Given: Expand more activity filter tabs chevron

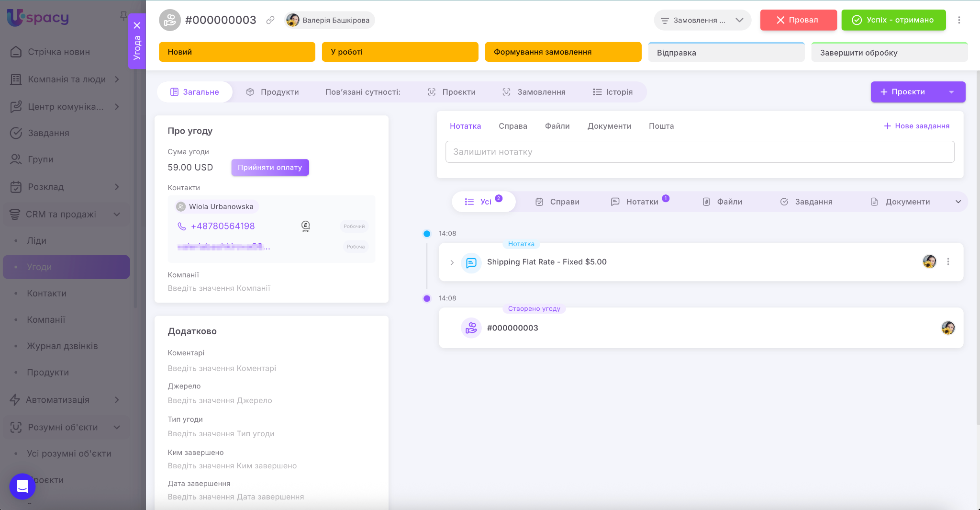Looking at the screenshot, I should click(x=958, y=202).
